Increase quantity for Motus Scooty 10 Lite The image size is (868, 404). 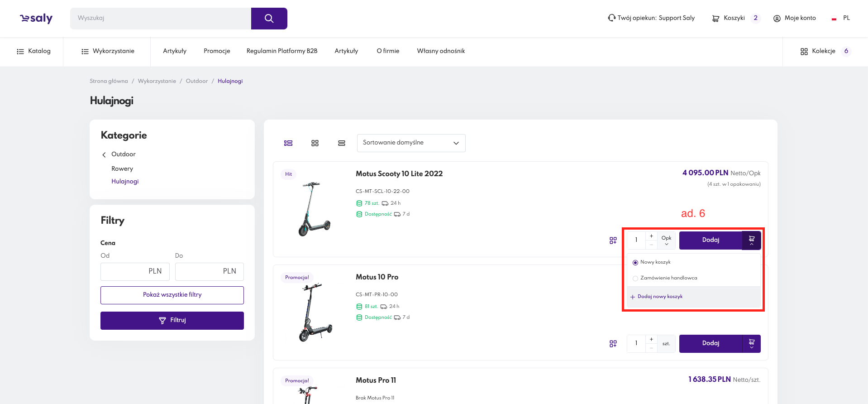[x=651, y=236]
